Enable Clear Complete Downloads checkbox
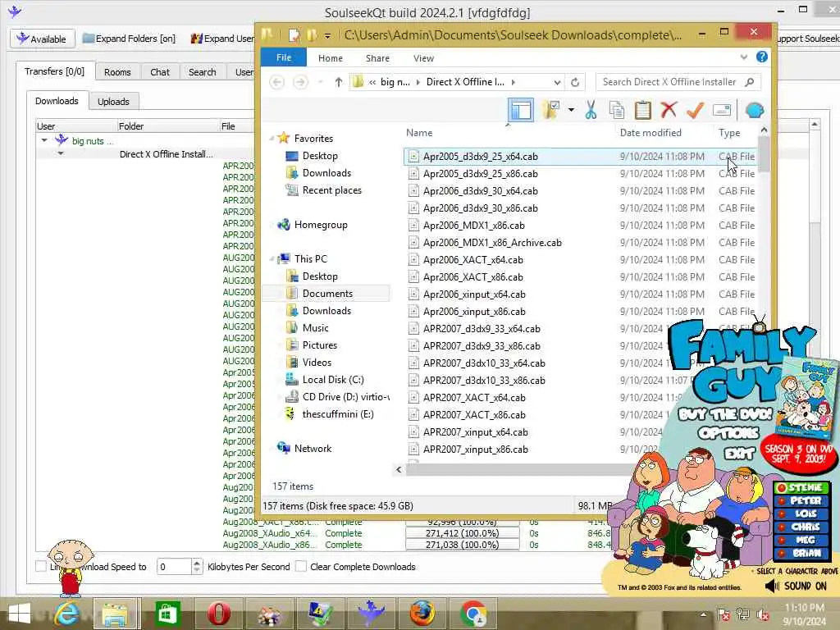 pos(301,566)
